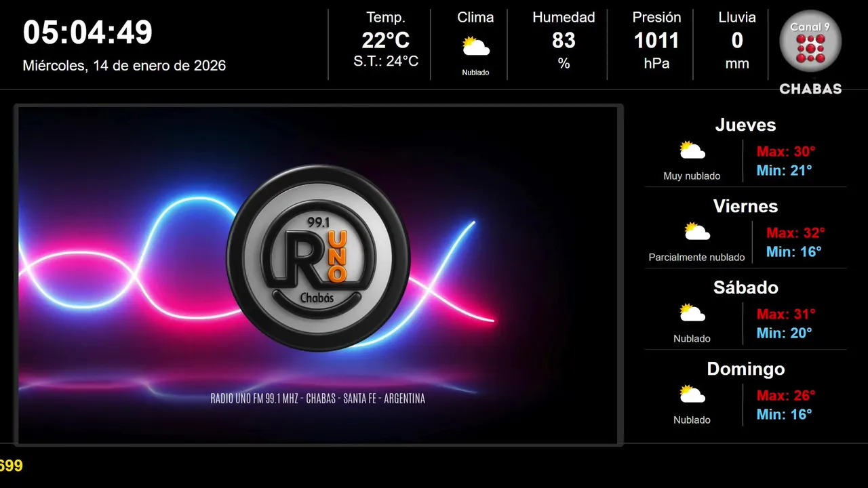Click the Humedad label
868x488 pixels.
pos(564,18)
